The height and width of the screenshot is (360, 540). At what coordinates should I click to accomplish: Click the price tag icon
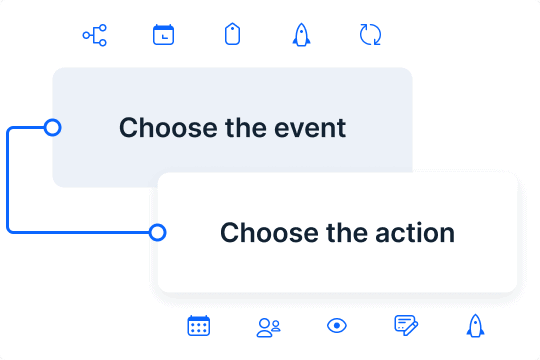tap(232, 34)
